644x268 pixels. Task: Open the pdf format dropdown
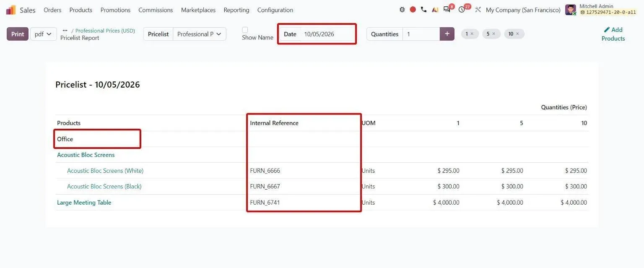pos(44,34)
